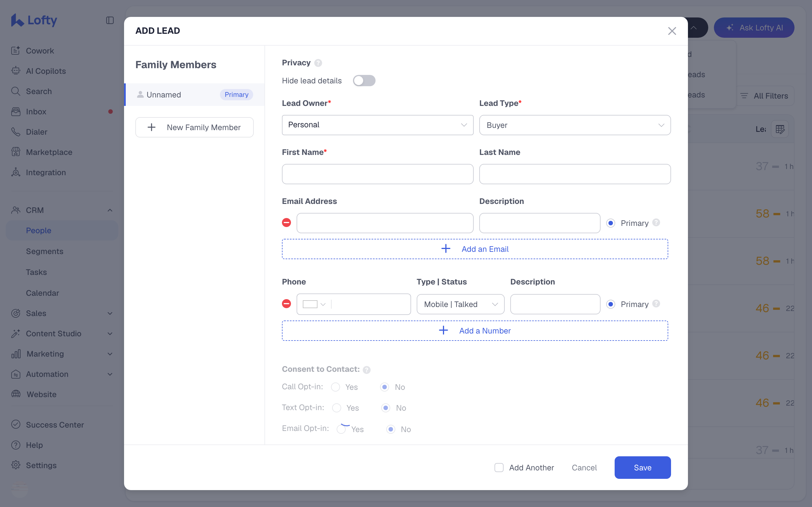Image resolution: width=812 pixels, height=507 pixels.
Task: Click the Consent to Contact help icon
Action: [x=367, y=370]
